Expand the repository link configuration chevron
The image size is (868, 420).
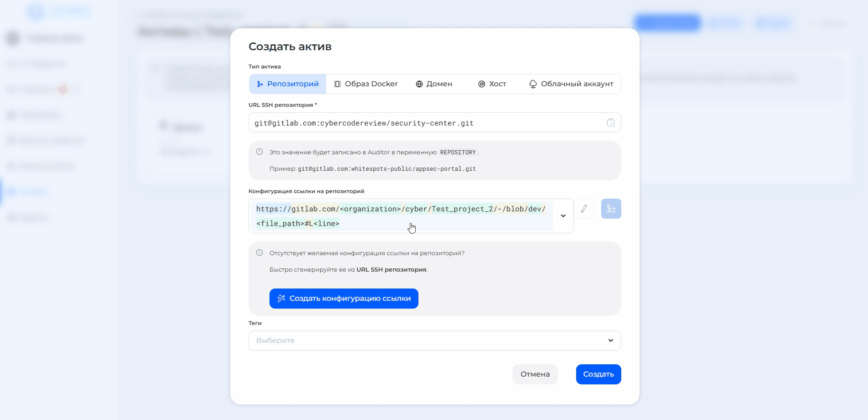tap(563, 216)
